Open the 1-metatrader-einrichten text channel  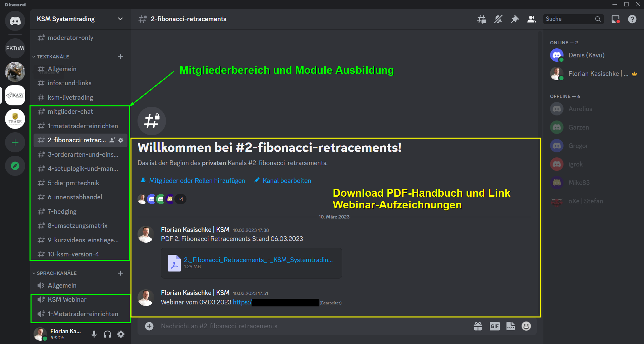[80, 126]
